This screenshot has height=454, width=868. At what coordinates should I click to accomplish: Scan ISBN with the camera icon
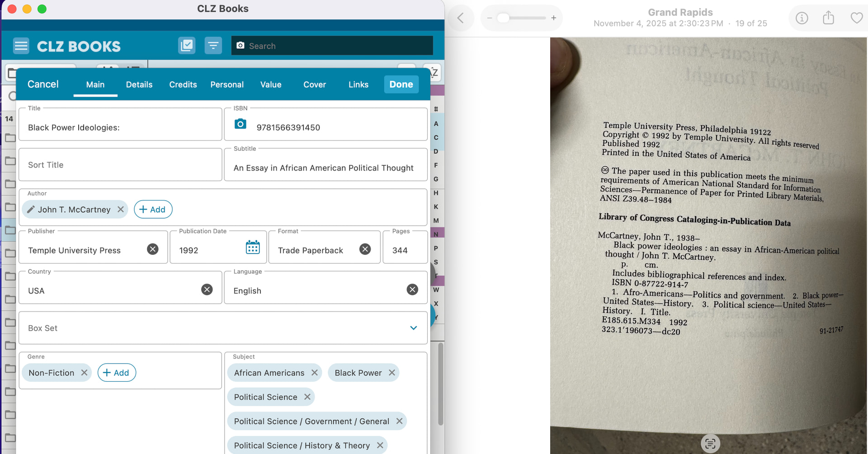coord(241,124)
